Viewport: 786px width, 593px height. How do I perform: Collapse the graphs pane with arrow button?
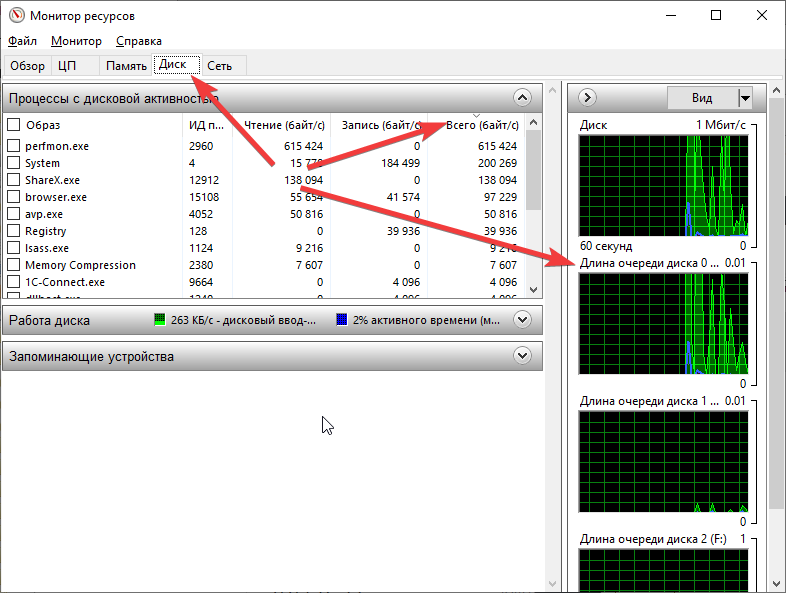(x=587, y=97)
